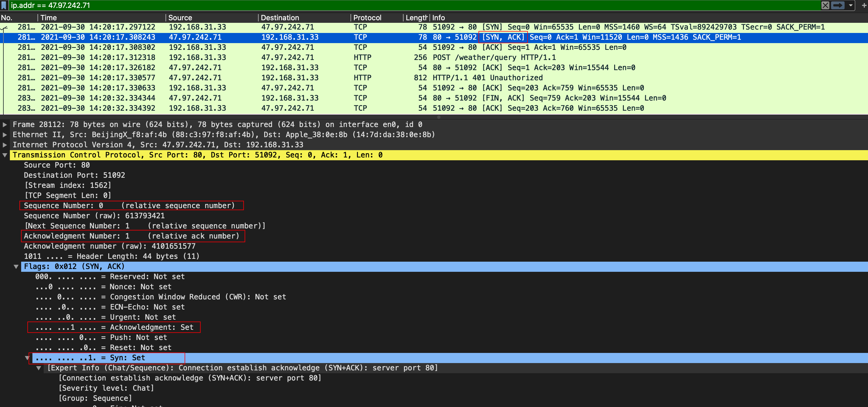Click destination 47.97.242.71 in the POST row
The image size is (868, 407).
click(287, 57)
